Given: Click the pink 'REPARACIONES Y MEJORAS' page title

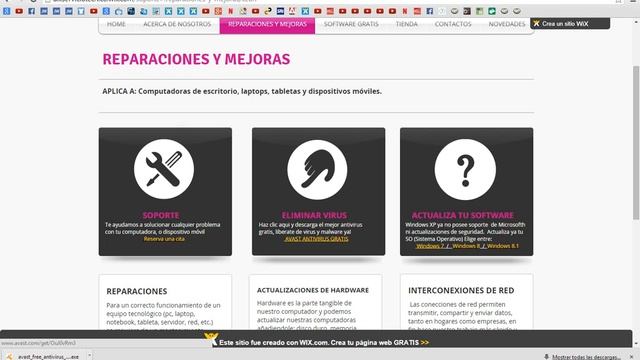Looking at the screenshot, I should [196, 59].
